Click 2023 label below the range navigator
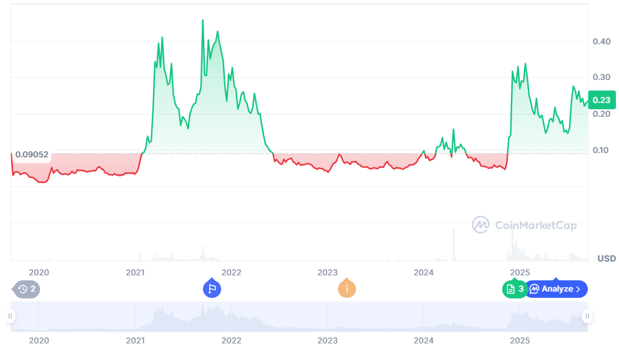This screenshot has height=364, width=619. coord(327,341)
